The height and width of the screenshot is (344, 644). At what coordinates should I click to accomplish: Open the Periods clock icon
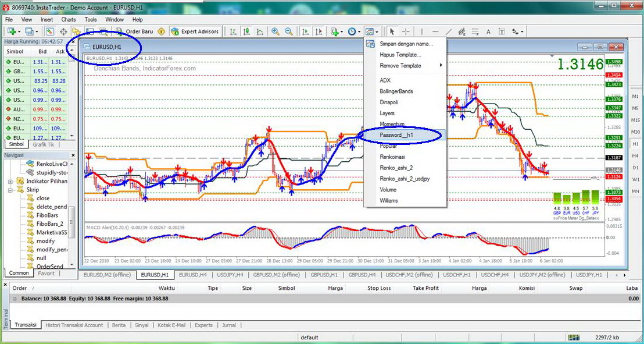(352, 31)
